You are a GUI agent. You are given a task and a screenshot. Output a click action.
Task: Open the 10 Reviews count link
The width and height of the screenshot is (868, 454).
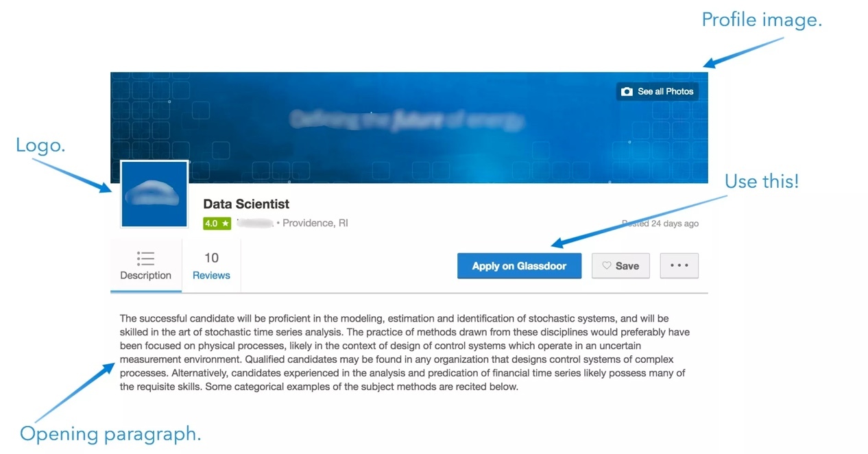pyautogui.click(x=210, y=266)
